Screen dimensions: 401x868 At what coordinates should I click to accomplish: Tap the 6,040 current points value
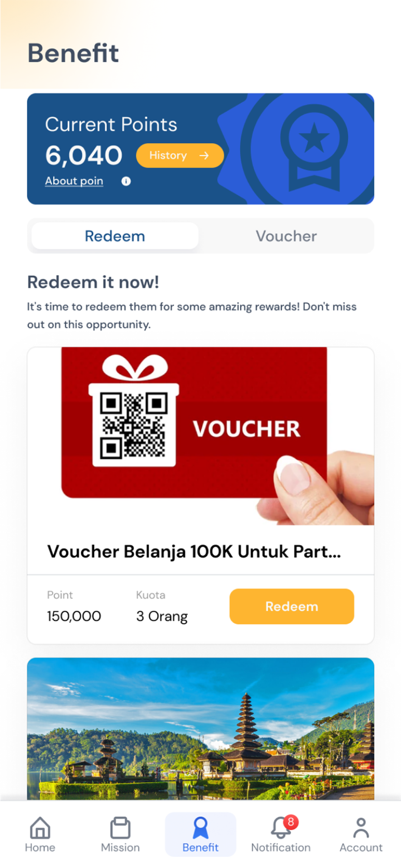tap(84, 155)
